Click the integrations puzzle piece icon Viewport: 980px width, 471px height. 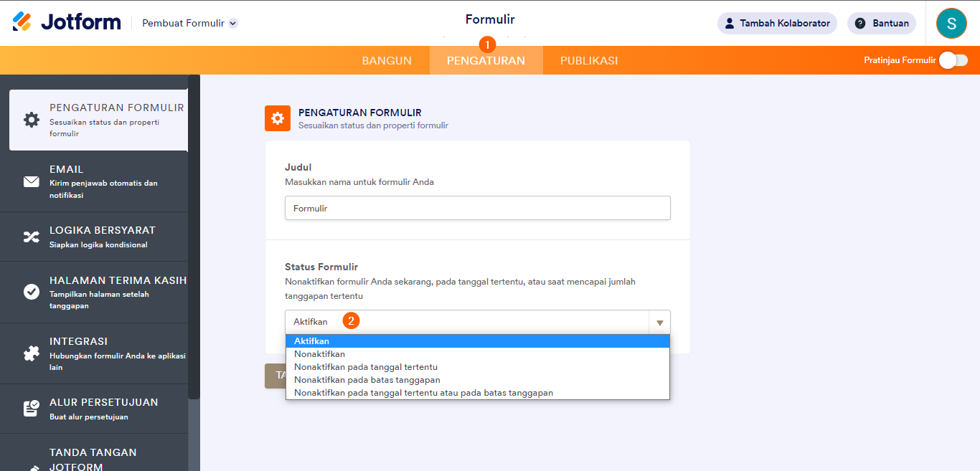[x=32, y=353]
